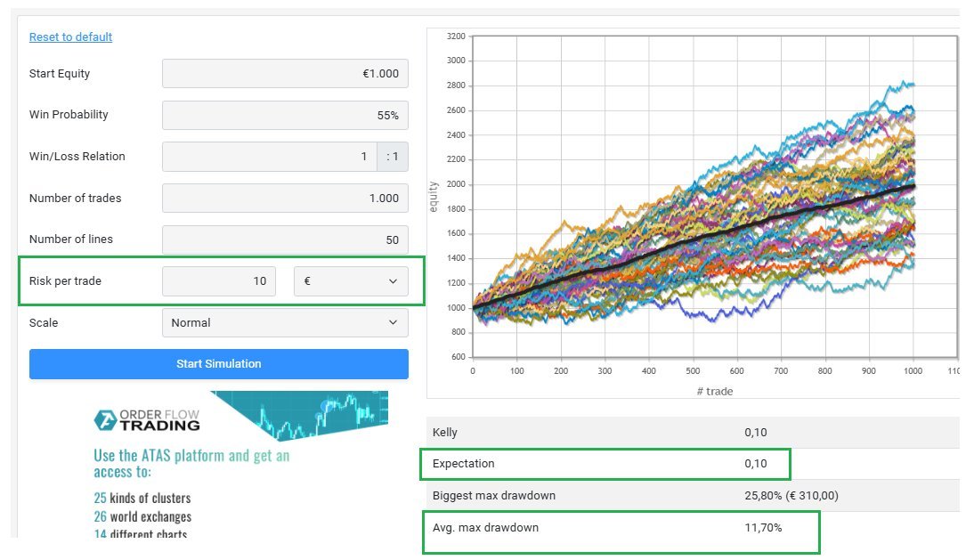974x560 pixels.
Task: Click the Number of trades field
Action: tap(285, 198)
